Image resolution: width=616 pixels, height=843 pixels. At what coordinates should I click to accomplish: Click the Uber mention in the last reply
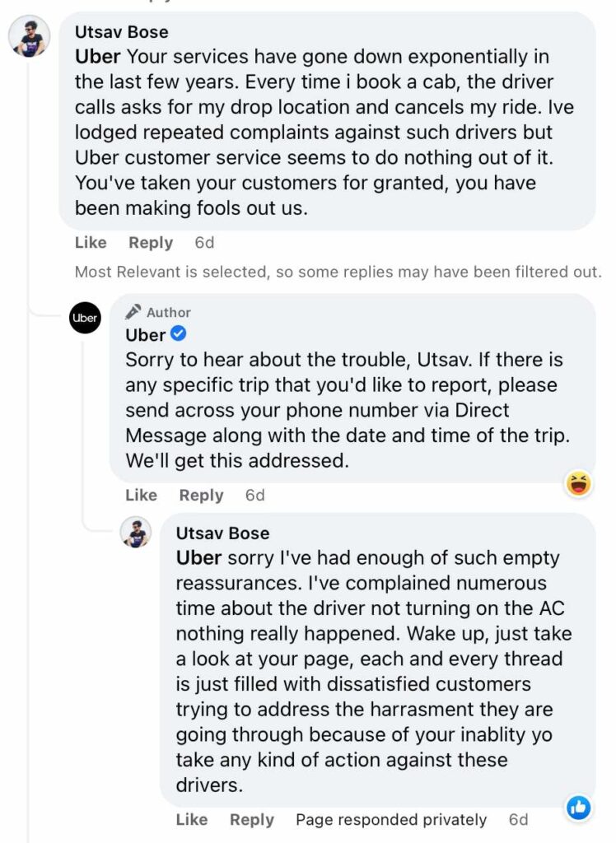click(198, 558)
